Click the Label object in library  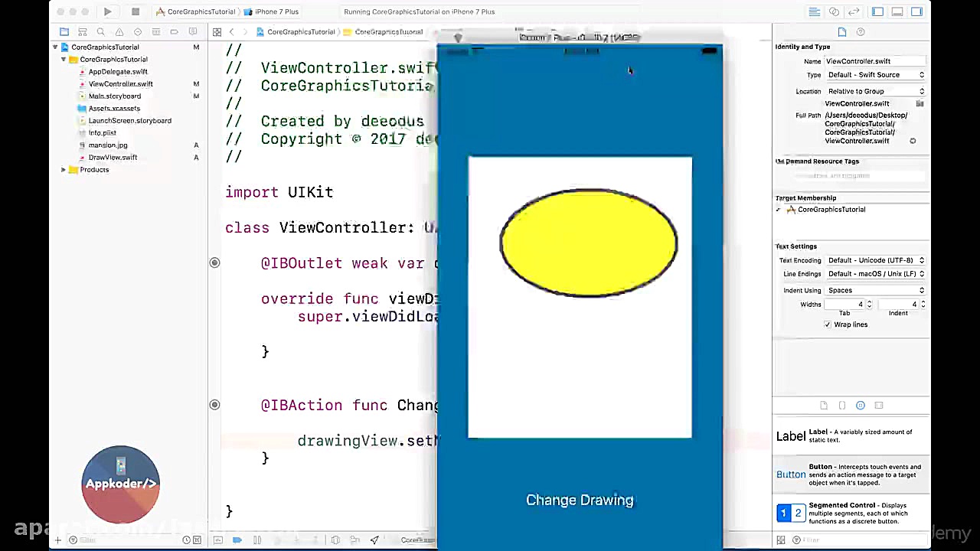point(851,436)
